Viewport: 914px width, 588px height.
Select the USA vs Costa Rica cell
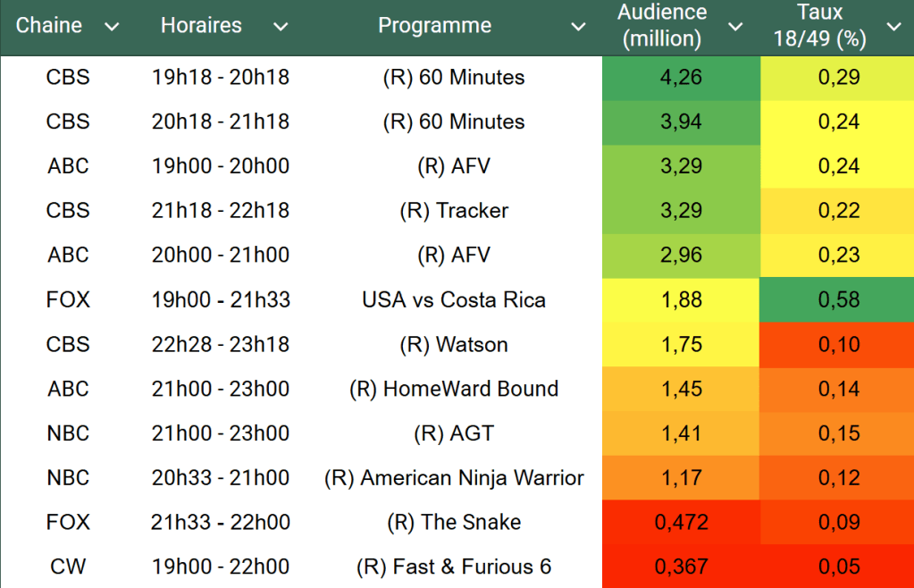tap(454, 299)
